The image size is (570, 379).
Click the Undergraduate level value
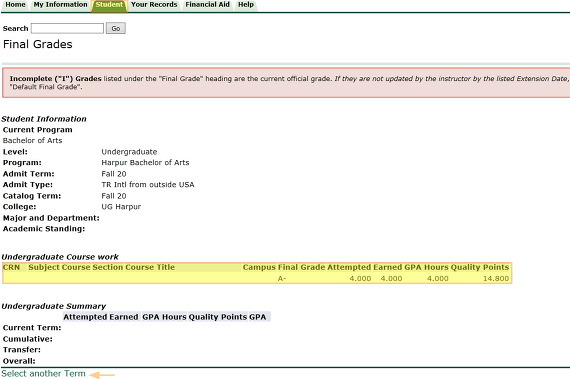129,152
